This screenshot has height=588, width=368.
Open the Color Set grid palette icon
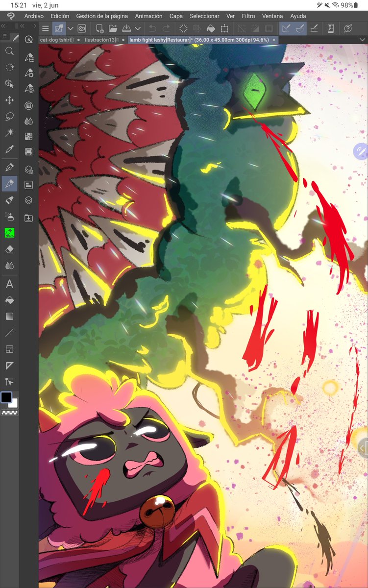click(x=29, y=136)
